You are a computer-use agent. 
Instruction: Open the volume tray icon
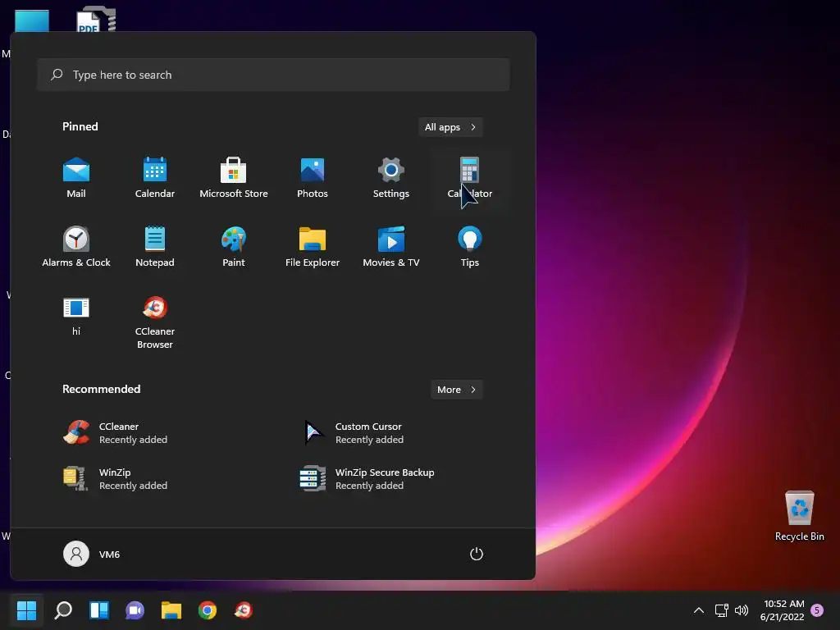(x=742, y=610)
